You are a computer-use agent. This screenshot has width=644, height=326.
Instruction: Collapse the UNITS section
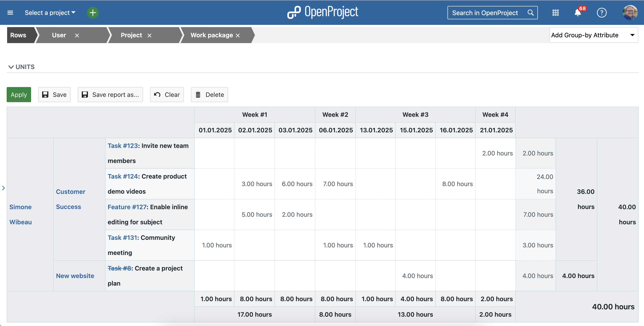(x=22, y=67)
